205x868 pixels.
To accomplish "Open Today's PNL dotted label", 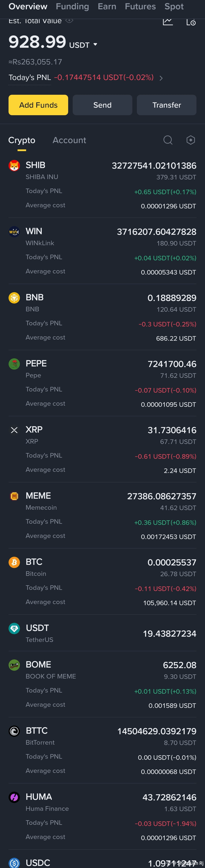I will [30, 78].
